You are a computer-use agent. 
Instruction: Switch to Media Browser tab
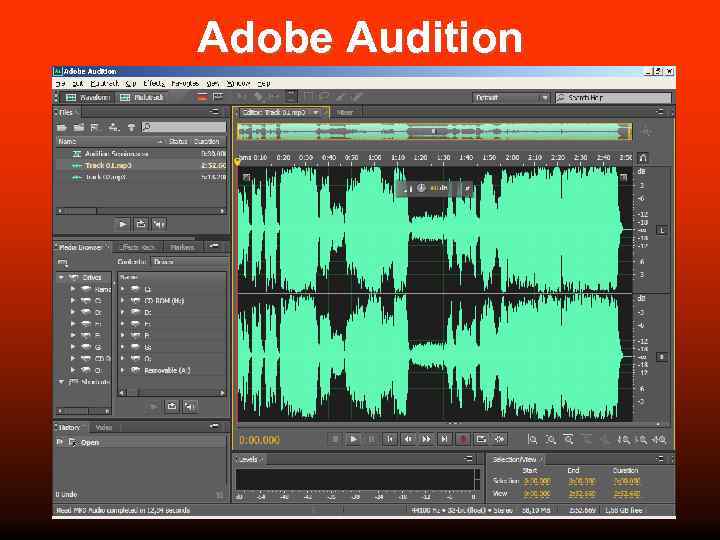coord(81,247)
